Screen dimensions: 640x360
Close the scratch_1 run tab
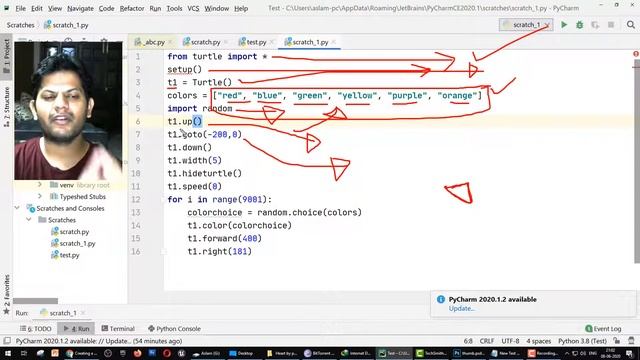click(x=83, y=313)
